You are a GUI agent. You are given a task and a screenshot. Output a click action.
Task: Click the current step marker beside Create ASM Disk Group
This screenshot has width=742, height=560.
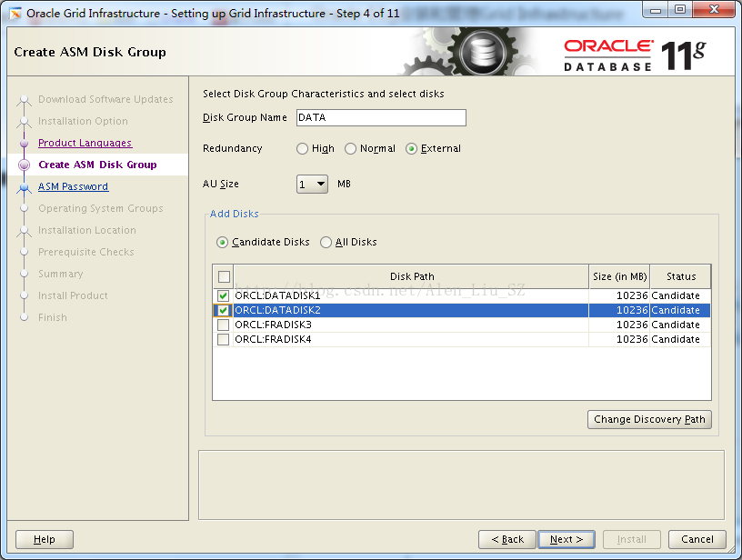[x=25, y=165]
